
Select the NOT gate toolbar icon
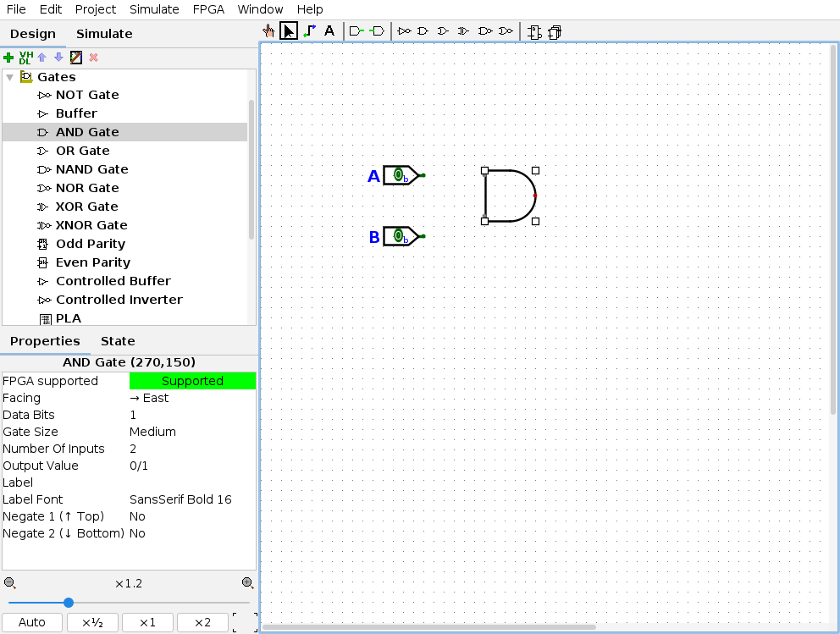click(x=404, y=31)
